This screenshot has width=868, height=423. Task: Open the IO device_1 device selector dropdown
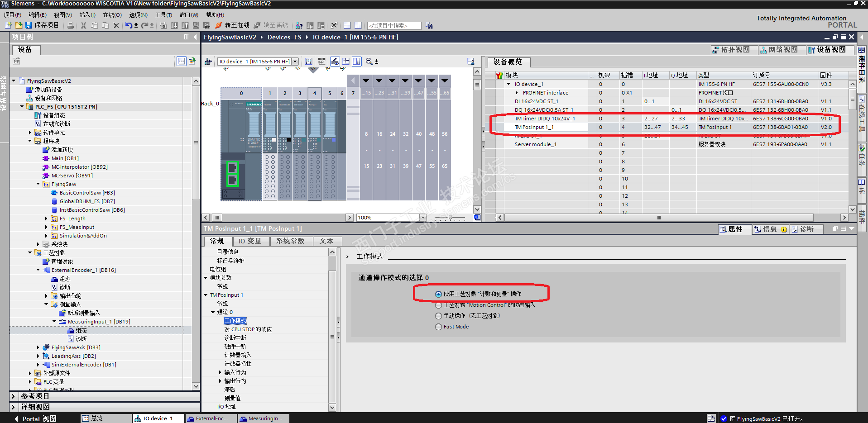click(295, 62)
